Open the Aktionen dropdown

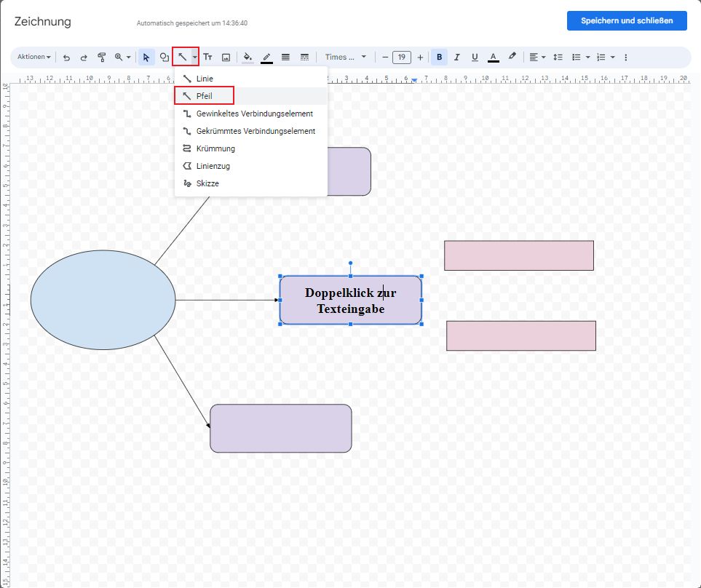pos(34,57)
